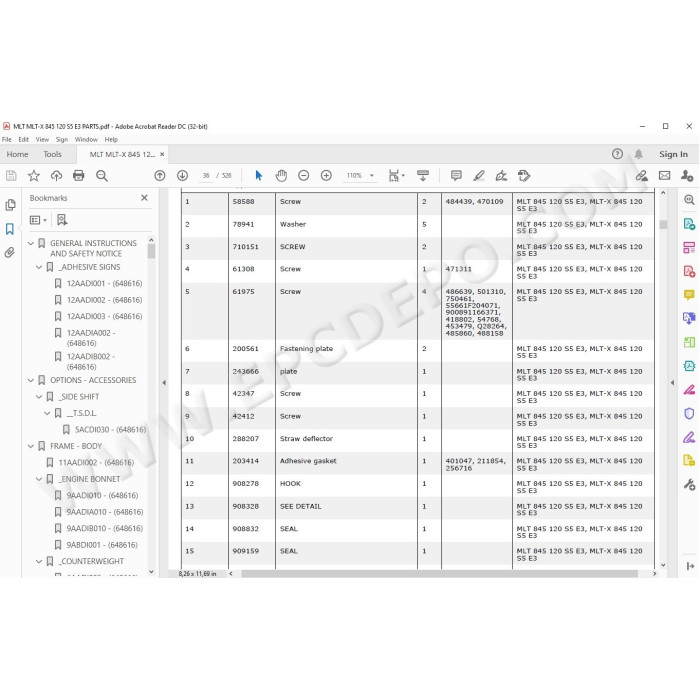Image resolution: width=700 pixels, height=700 pixels.
Task: Open bookmark 12AADI001 - (648616)
Action: (x=104, y=283)
